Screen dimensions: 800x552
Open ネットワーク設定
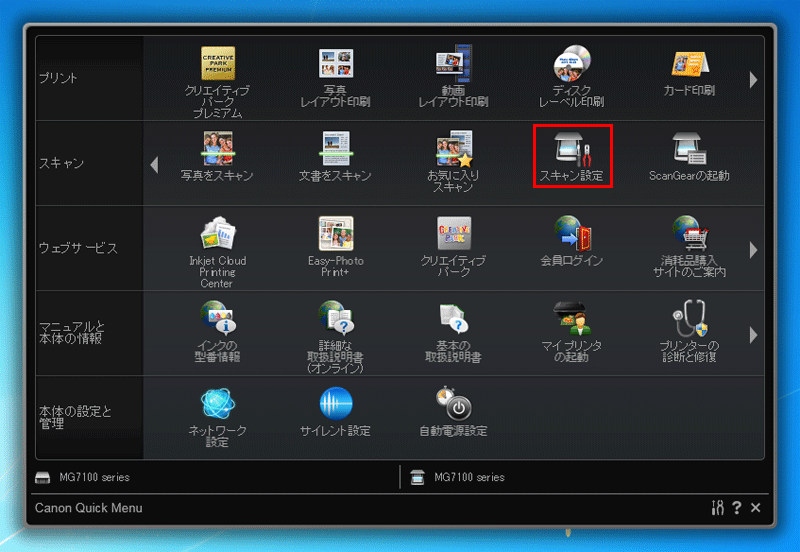click(x=218, y=417)
